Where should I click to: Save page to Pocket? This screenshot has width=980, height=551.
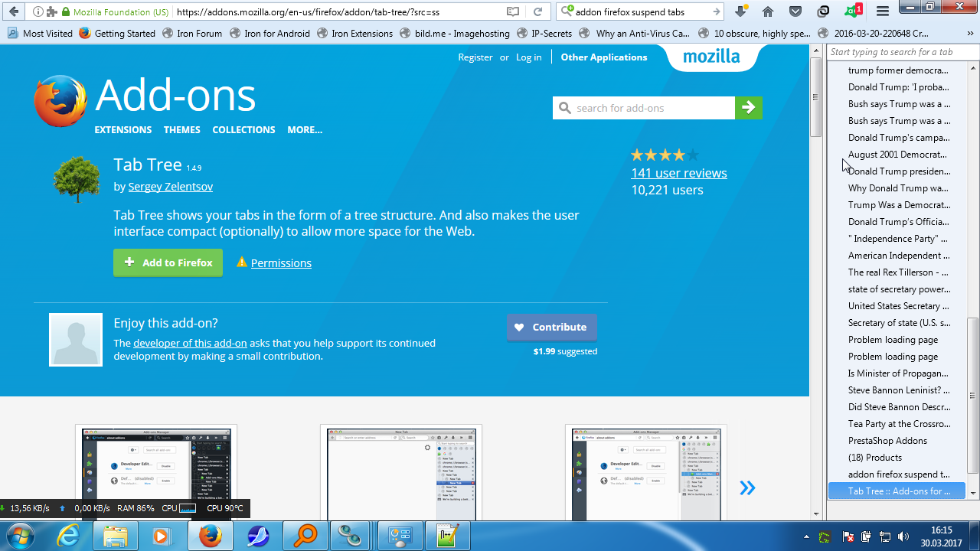(795, 11)
